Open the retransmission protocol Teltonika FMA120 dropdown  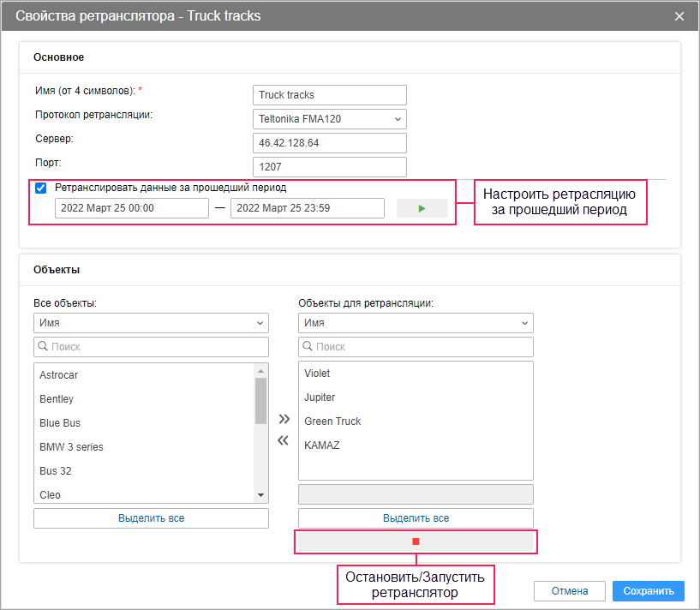330,119
